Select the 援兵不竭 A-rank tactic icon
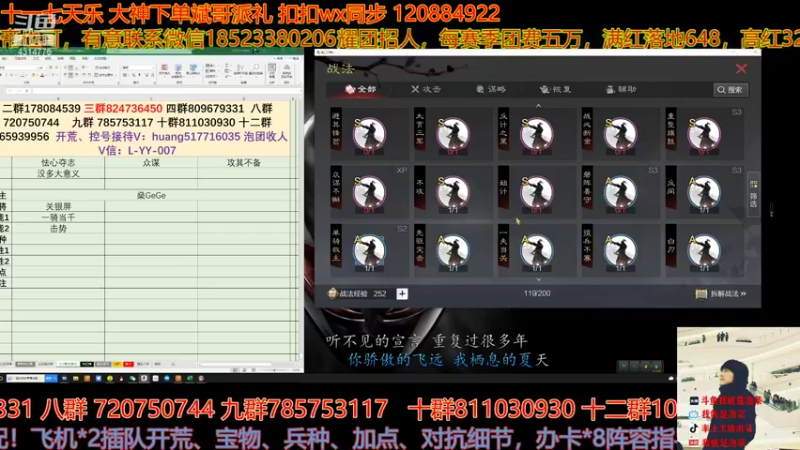Screen dimensions: 800x450 pos(620,251)
